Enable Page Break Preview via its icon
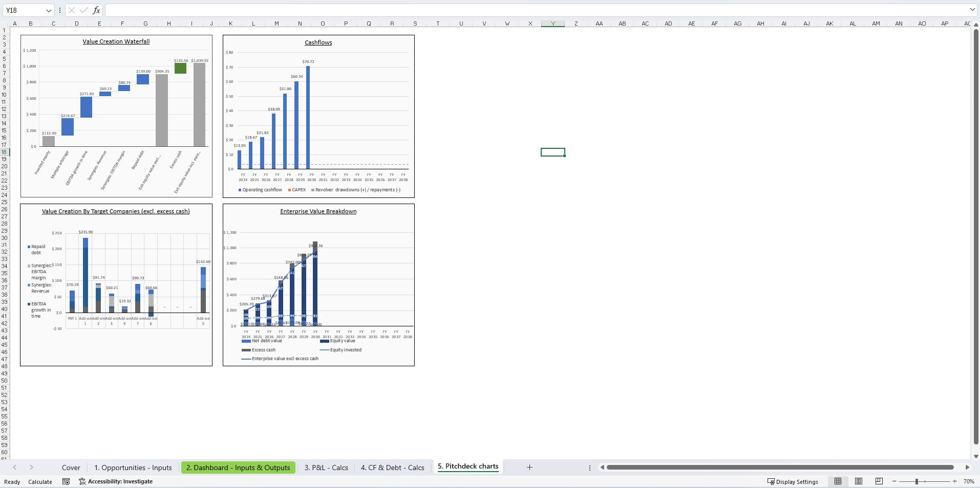 click(879, 481)
